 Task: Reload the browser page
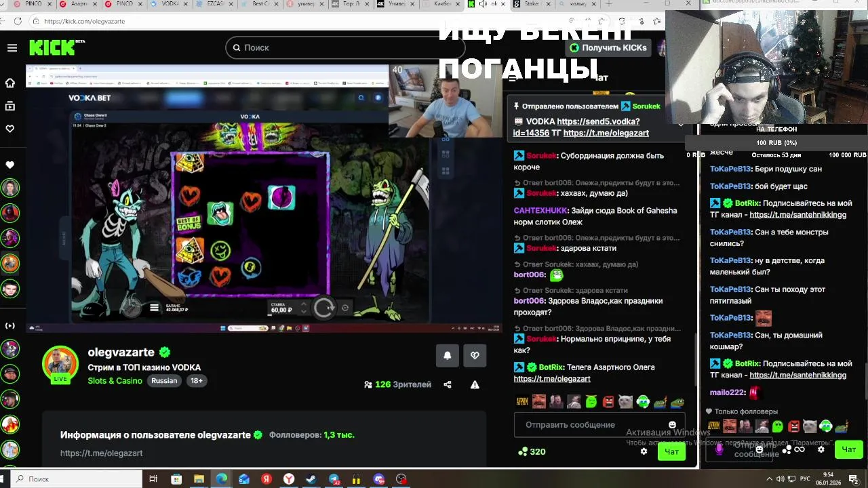coord(18,21)
